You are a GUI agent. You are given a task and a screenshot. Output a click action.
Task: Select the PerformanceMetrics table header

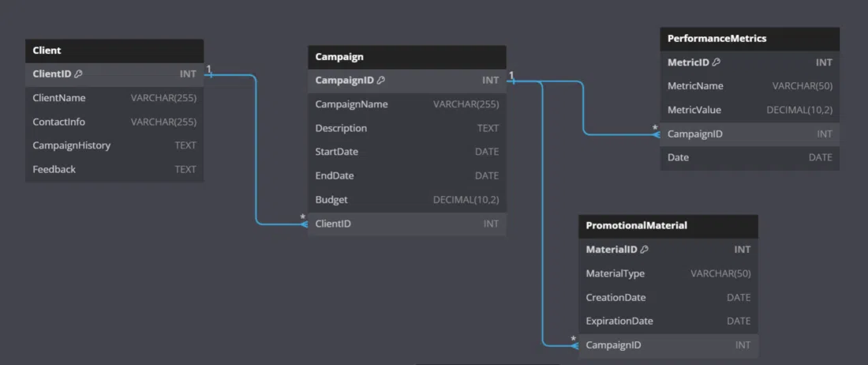coord(749,39)
